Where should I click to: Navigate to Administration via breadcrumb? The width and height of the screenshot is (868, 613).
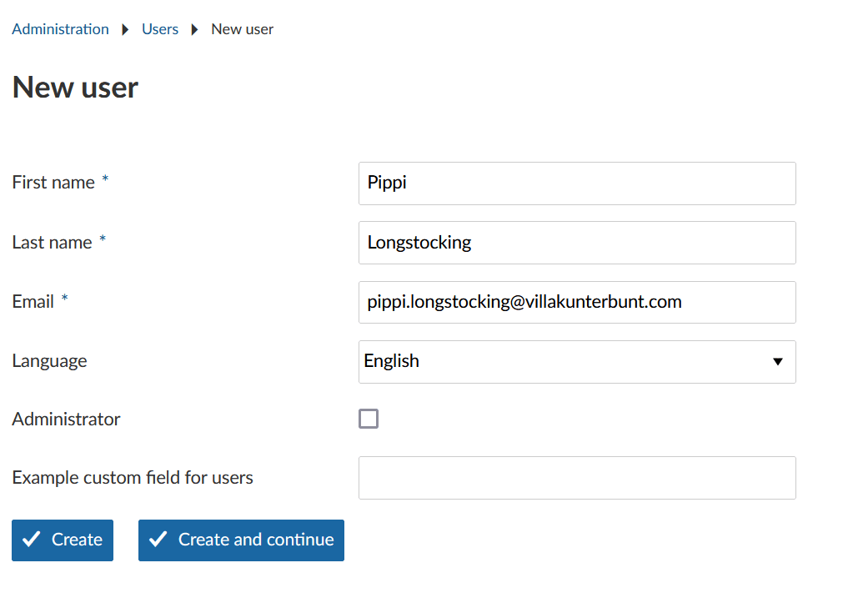click(59, 29)
